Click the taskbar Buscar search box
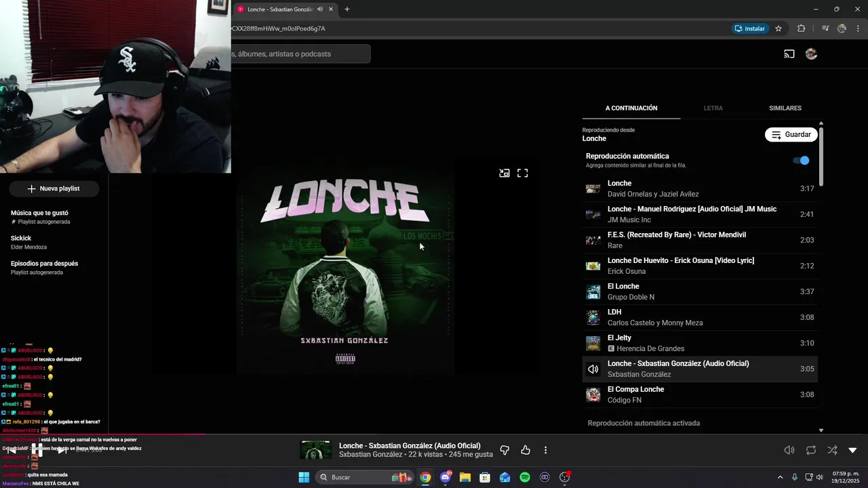 point(366,477)
